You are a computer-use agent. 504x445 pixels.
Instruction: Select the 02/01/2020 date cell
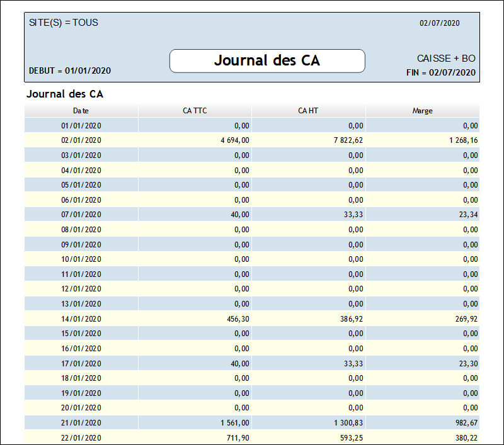tap(81, 140)
